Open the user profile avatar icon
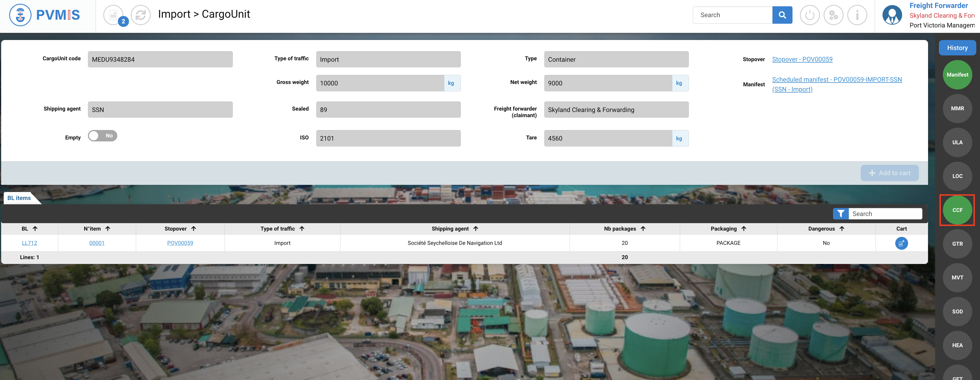The image size is (980, 380). [x=892, y=15]
